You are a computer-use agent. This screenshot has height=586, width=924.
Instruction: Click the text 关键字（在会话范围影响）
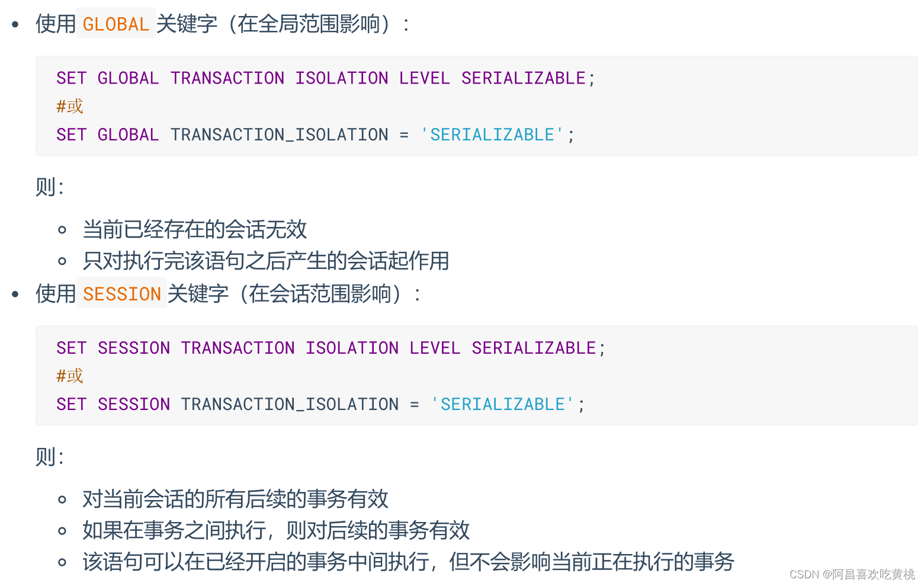click(294, 294)
